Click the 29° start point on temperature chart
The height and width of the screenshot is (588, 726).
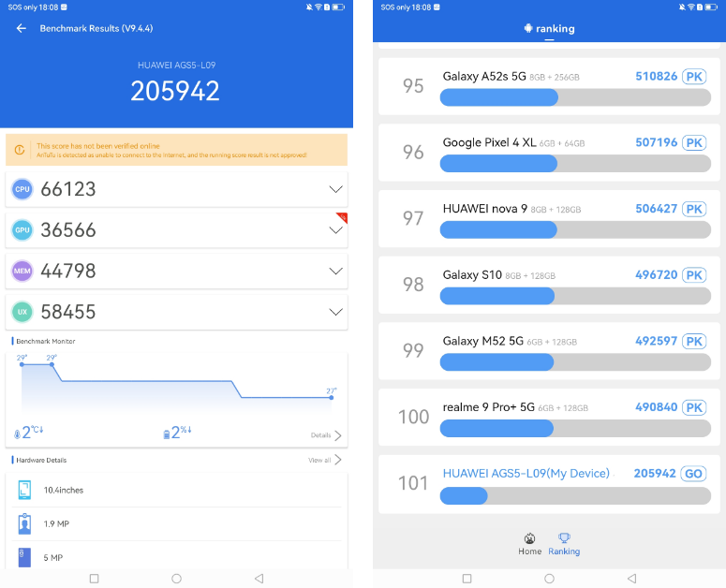pyautogui.click(x=22, y=364)
